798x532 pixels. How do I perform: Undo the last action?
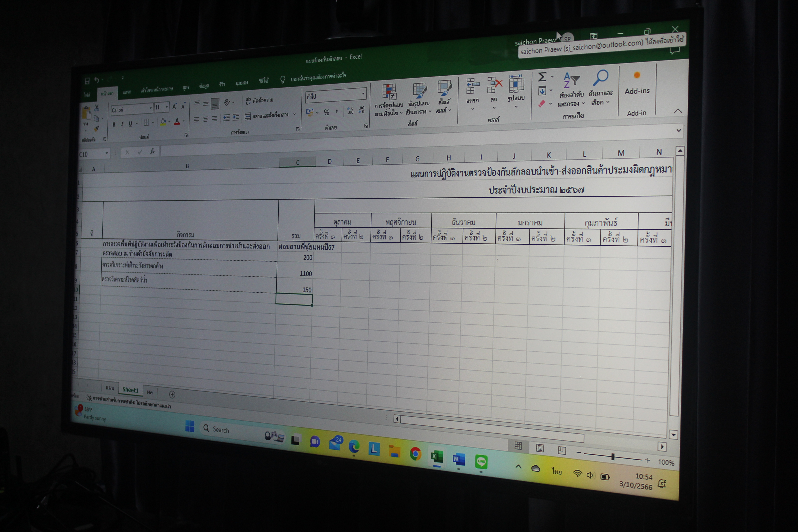coord(97,80)
